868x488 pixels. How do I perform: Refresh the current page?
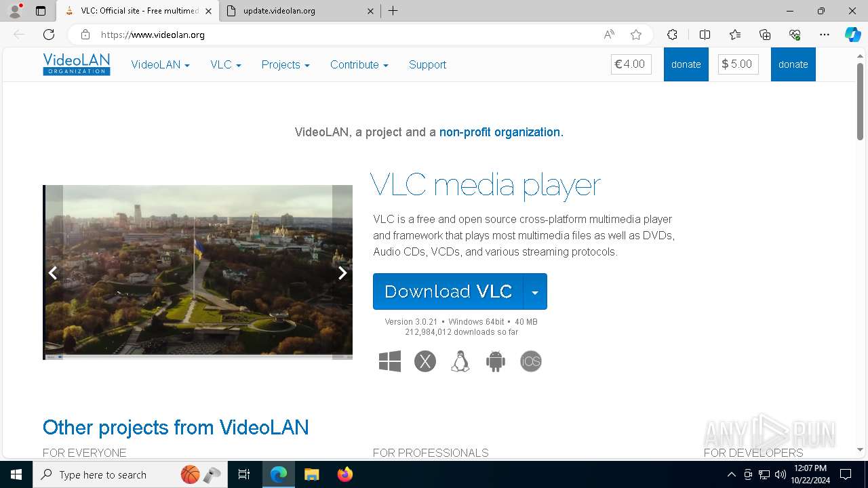(x=49, y=35)
